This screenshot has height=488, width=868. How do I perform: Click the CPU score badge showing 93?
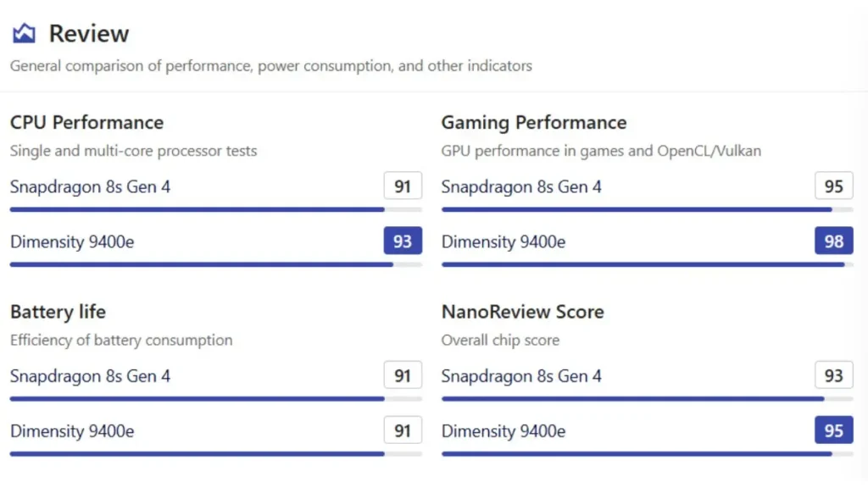click(x=403, y=241)
